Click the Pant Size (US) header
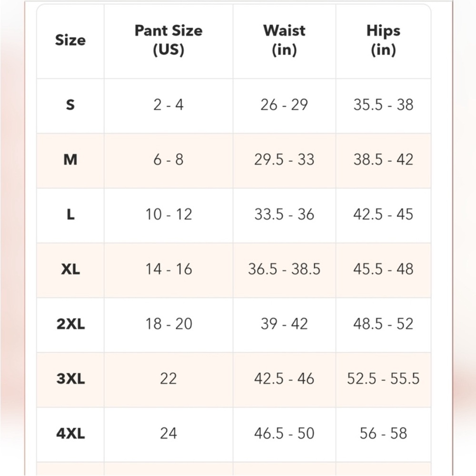476x476 pixels. click(x=169, y=40)
